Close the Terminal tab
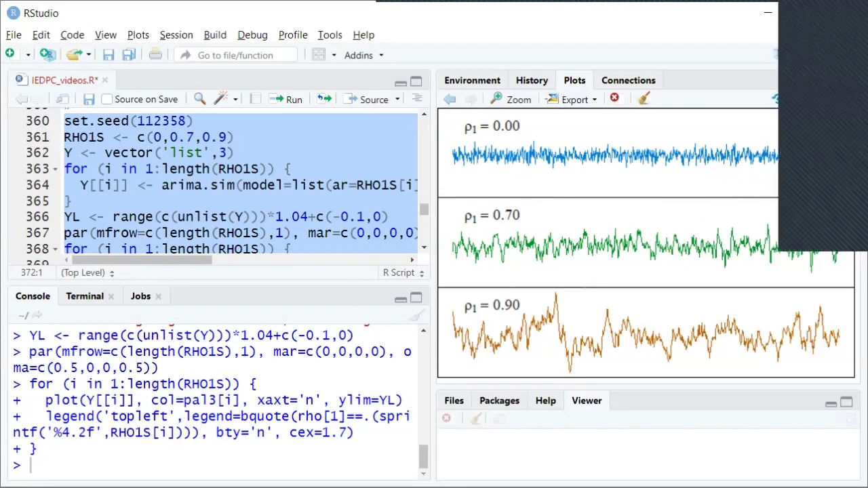Image resolution: width=868 pixels, height=488 pixels. (x=111, y=296)
